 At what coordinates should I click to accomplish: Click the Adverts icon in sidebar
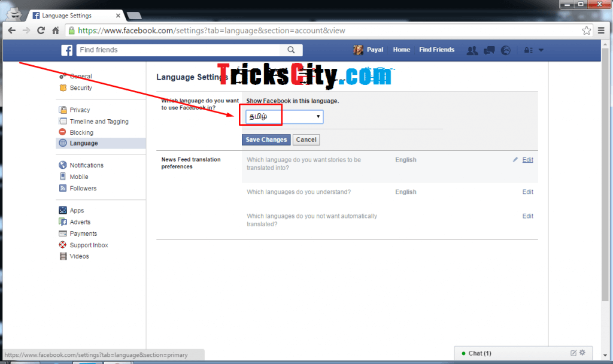point(62,222)
